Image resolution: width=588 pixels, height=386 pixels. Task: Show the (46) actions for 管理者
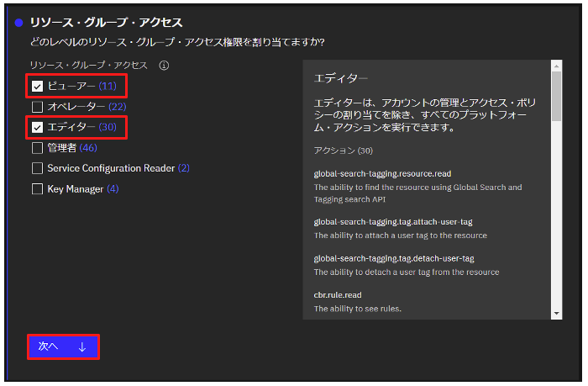88,148
